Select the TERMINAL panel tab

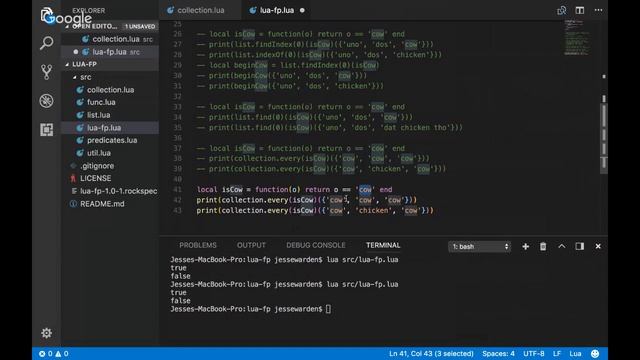tap(383, 245)
